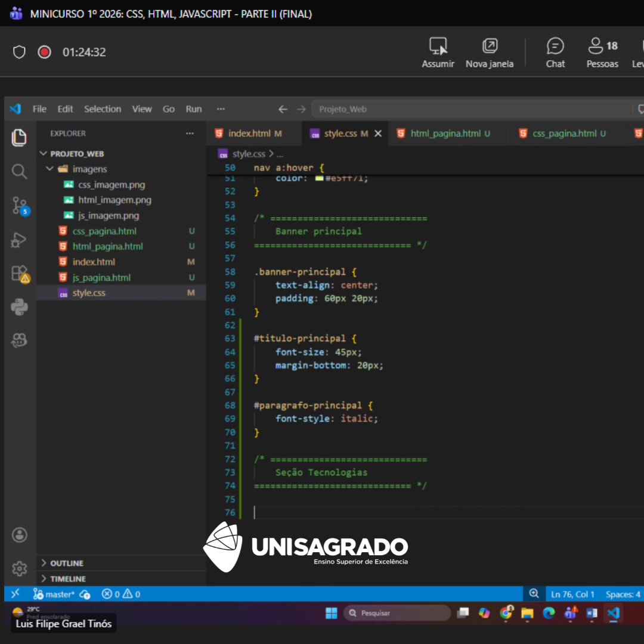Open the Accounts icon in the activity bar
This screenshot has width=644, height=644.
19,535
